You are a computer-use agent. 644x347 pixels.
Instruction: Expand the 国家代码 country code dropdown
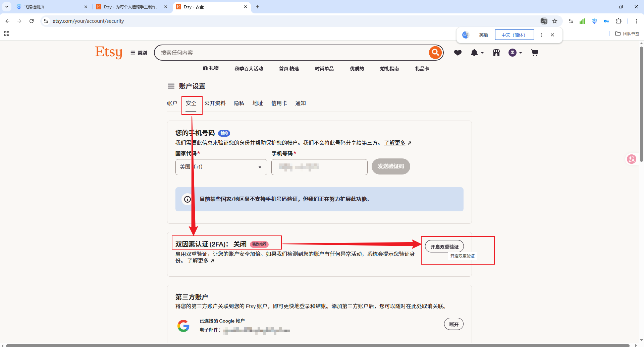coord(221,167)
